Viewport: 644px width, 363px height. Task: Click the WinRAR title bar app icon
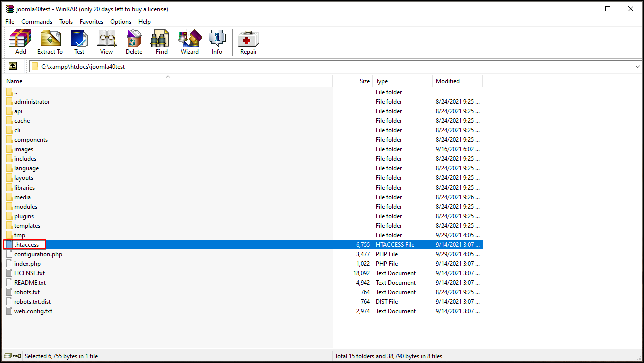pyautogui.click(x=9, y=9)
